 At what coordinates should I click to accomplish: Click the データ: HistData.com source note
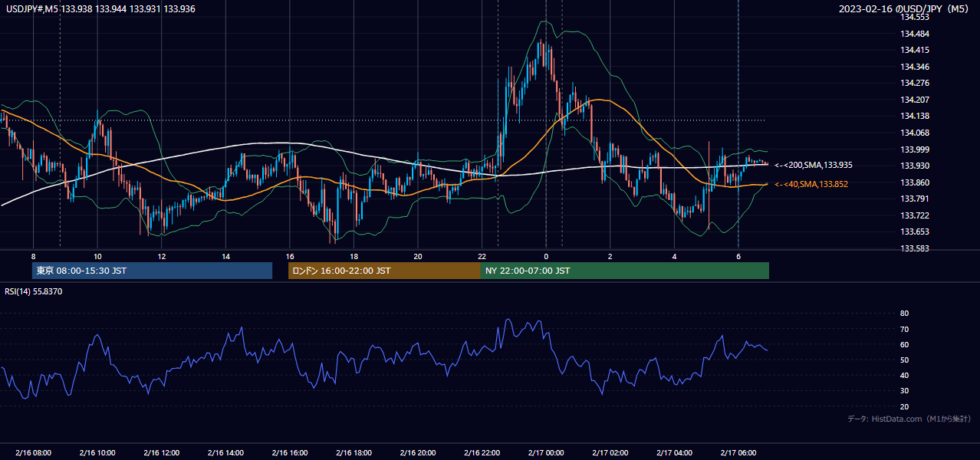(x=909, y=419)
